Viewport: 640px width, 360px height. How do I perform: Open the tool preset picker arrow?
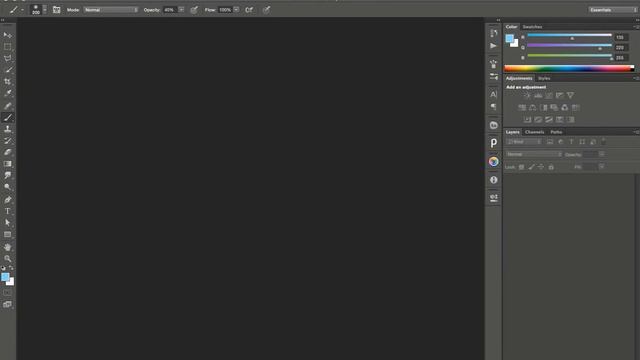pos(22,10)
